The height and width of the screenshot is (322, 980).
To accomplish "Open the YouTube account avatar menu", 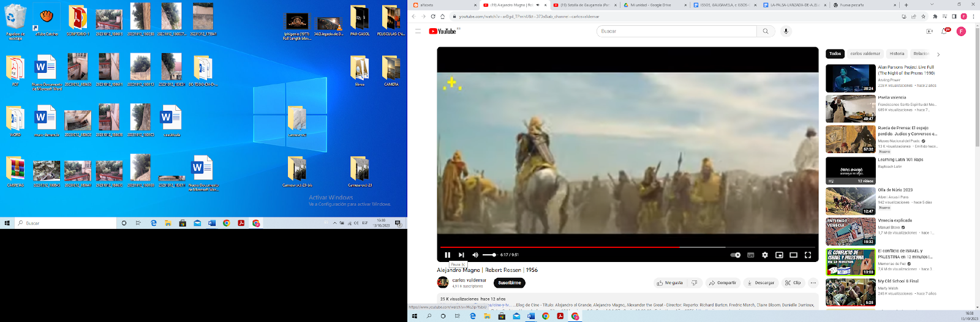I will (961, 31).
